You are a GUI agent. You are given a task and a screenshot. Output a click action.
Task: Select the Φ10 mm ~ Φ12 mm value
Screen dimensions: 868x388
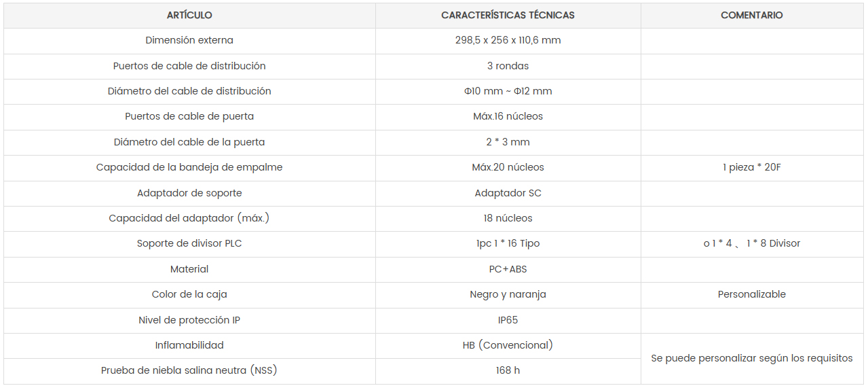click(508, 91)
